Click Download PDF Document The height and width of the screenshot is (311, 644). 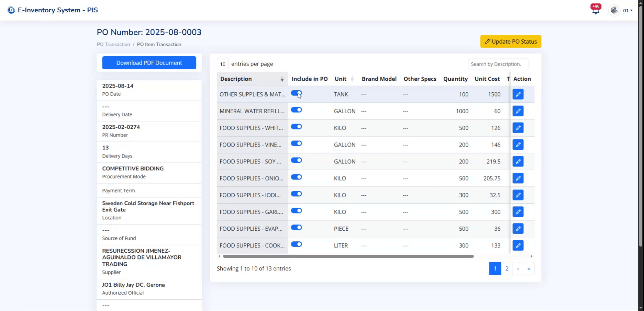(149, 63)
